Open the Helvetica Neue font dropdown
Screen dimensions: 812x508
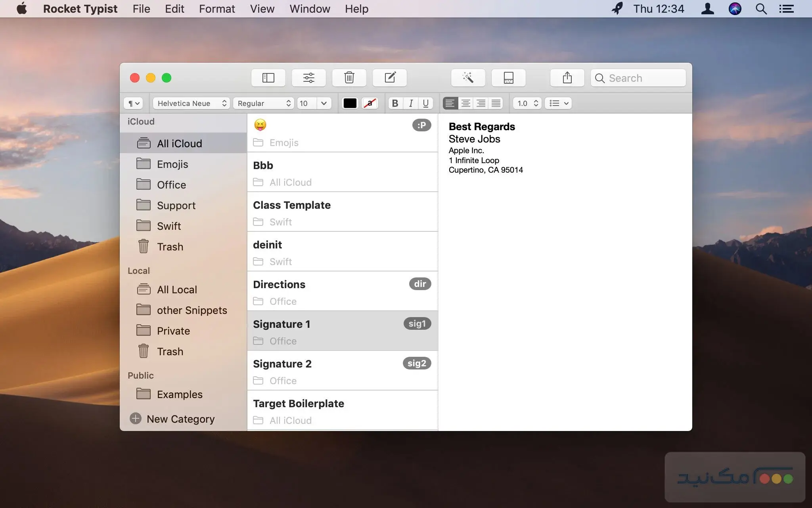pos(192,103)
